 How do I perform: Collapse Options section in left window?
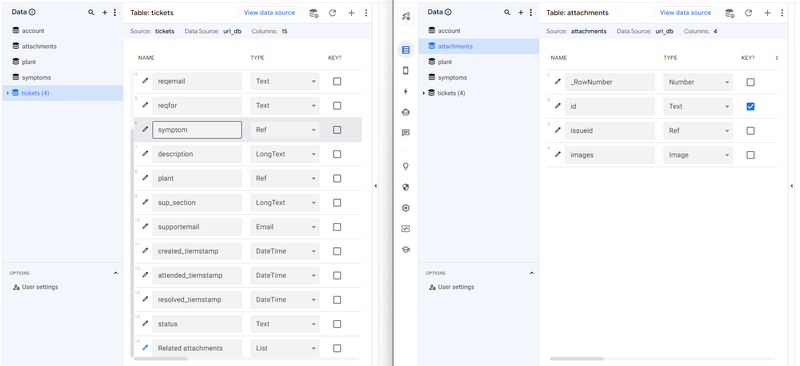(115, 273)
